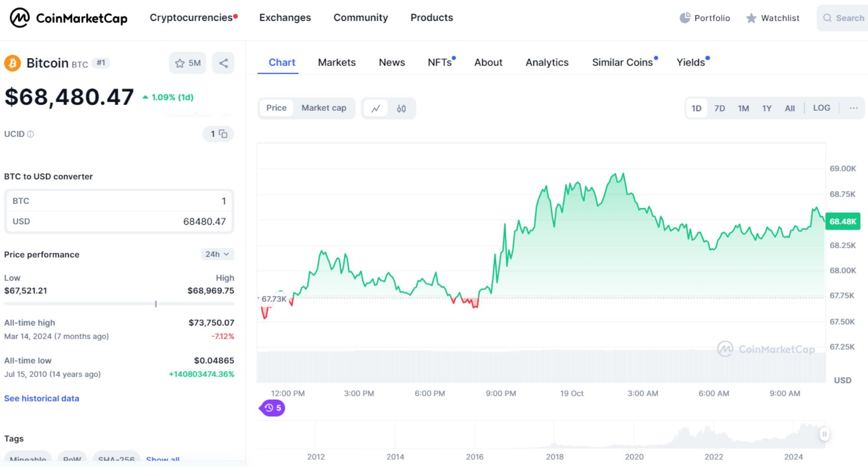Switch to candlestick chart view icon
The height and width of the screenshot is (467, 868).
(401, 108)
